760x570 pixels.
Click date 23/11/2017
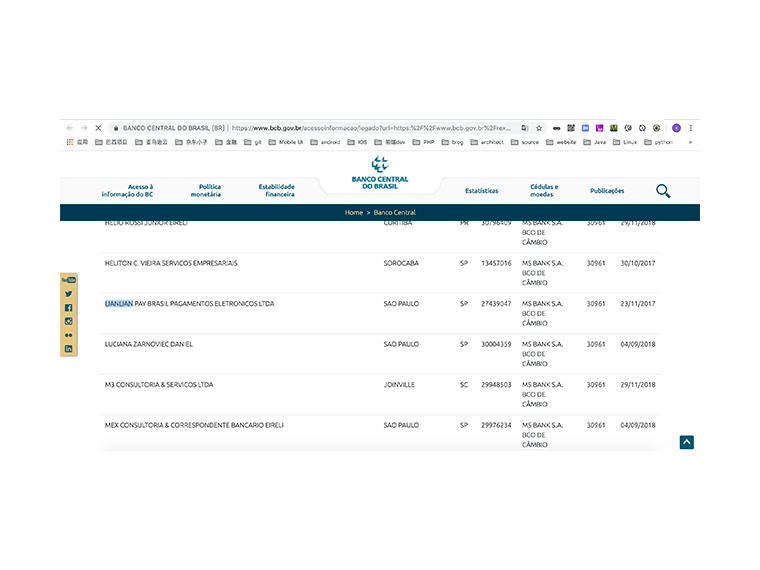coord(638,304)
